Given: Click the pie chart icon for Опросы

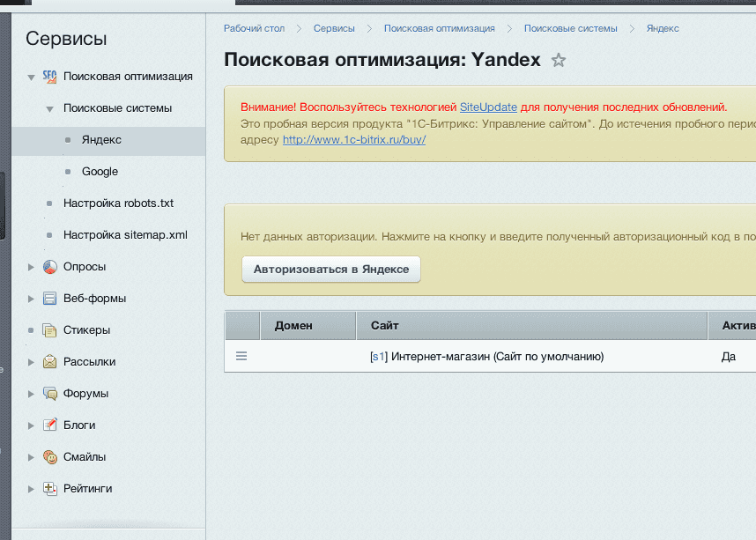Looking at the screenshot, I should 49,267.
